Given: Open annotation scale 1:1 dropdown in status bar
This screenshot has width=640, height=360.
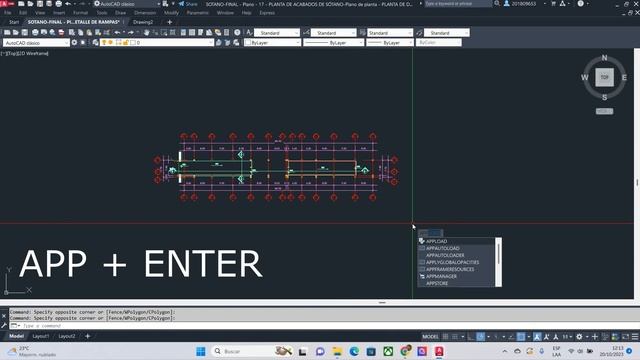Looking at the screenshot, I should click(x=567, y=337).
